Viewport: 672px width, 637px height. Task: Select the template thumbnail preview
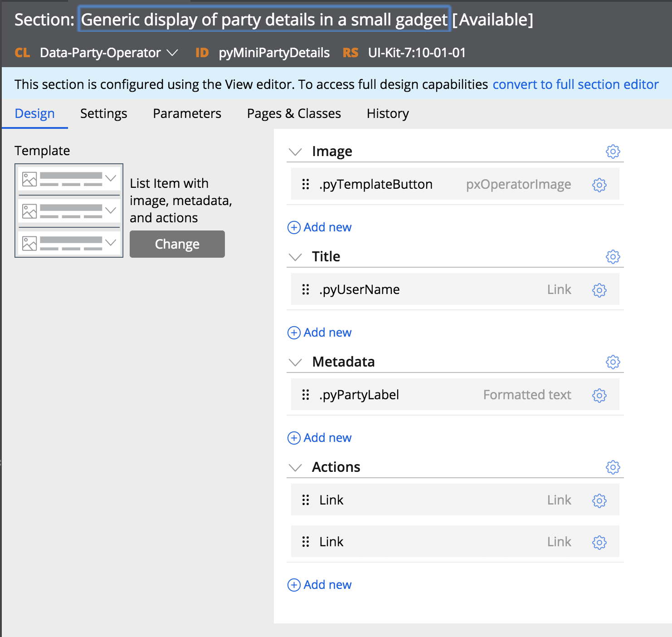(68, 211)
